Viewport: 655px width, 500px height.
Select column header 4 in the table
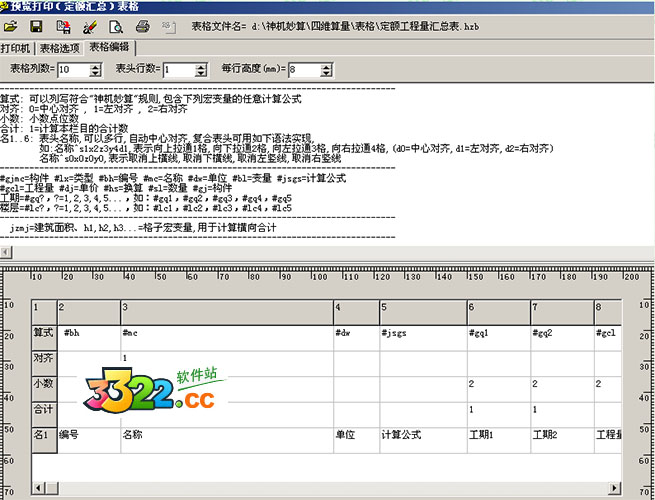pyautogui.click(x=357, y=312)
